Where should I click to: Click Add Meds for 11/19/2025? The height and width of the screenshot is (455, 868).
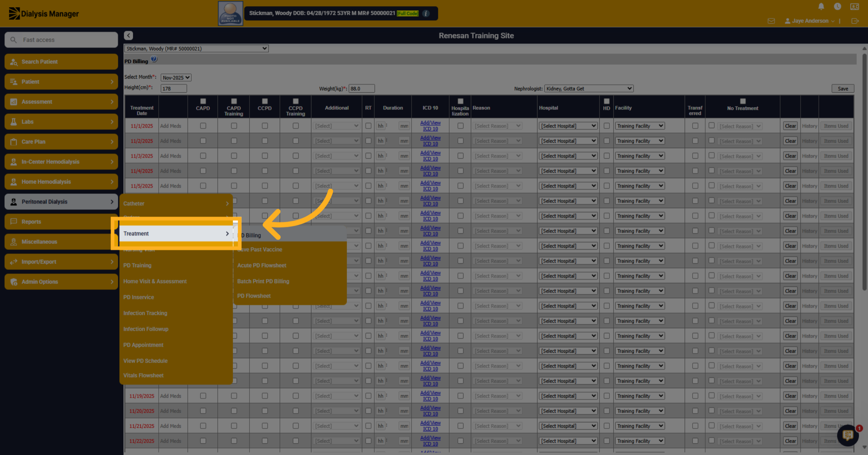tap(171, 396)
